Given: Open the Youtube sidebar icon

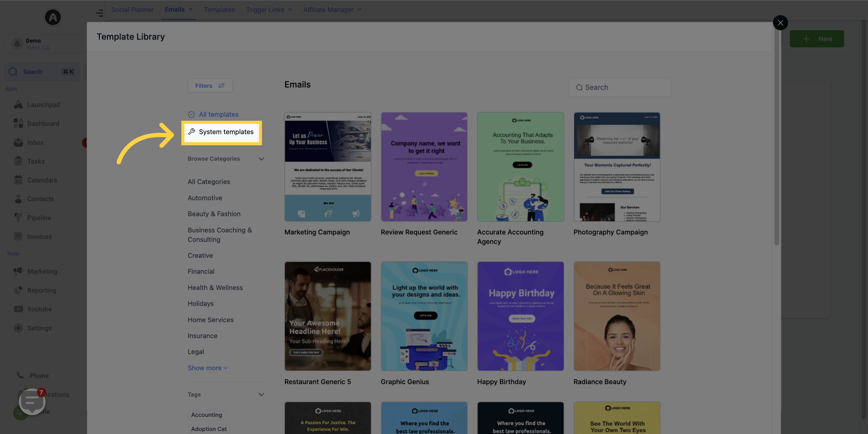Looking at the screenshot, I should [x=18, y=309].
